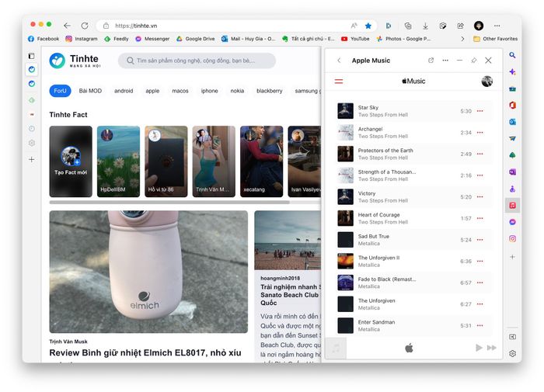The image size is (544, 392).
Task: Open the Review Bình giữ nhiệt Elmich article
Action: pos(145,352)
